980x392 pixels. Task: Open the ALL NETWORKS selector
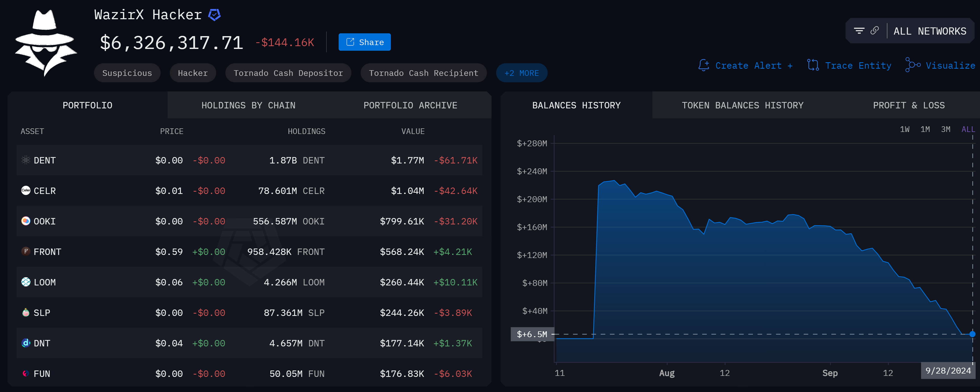click(929, 31)
